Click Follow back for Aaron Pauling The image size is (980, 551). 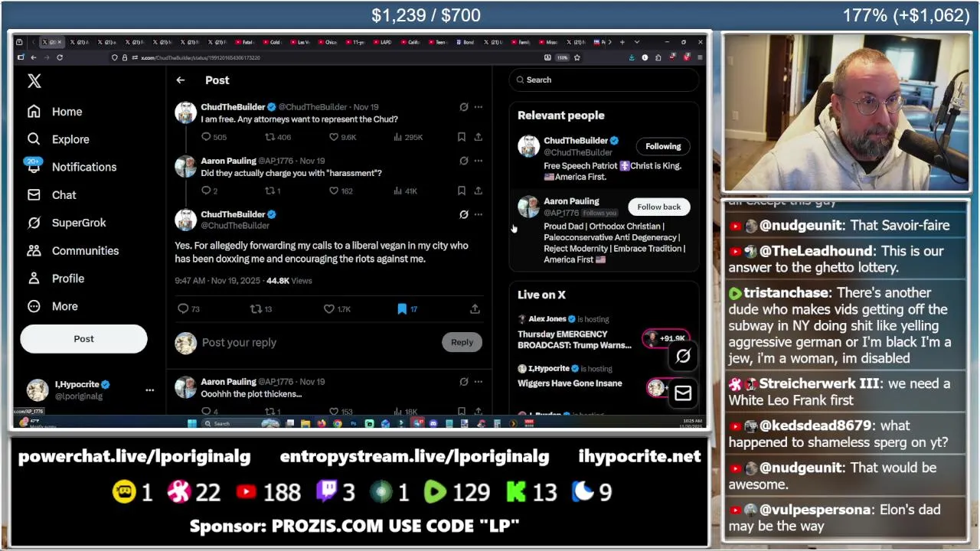[x=658, y=207]
